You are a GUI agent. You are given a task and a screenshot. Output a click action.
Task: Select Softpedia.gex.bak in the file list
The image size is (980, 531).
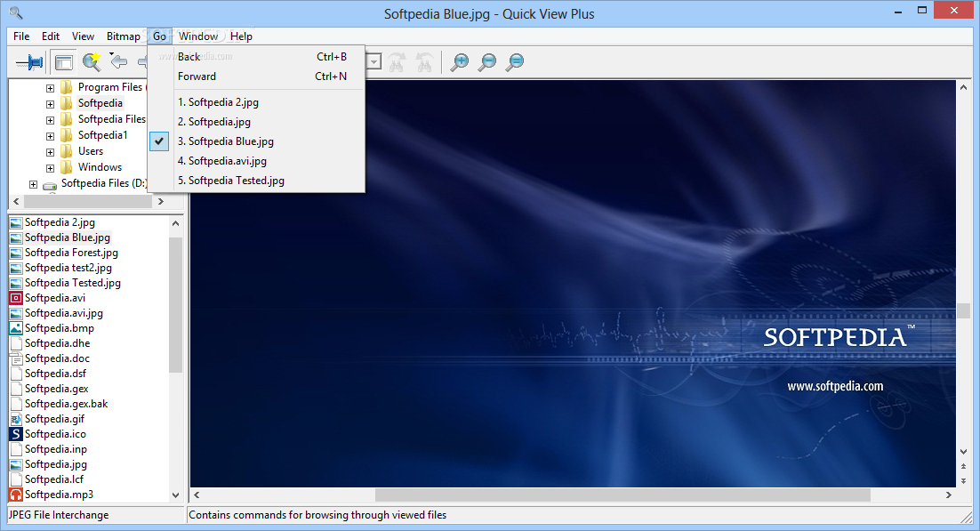(x=66, y=404)
